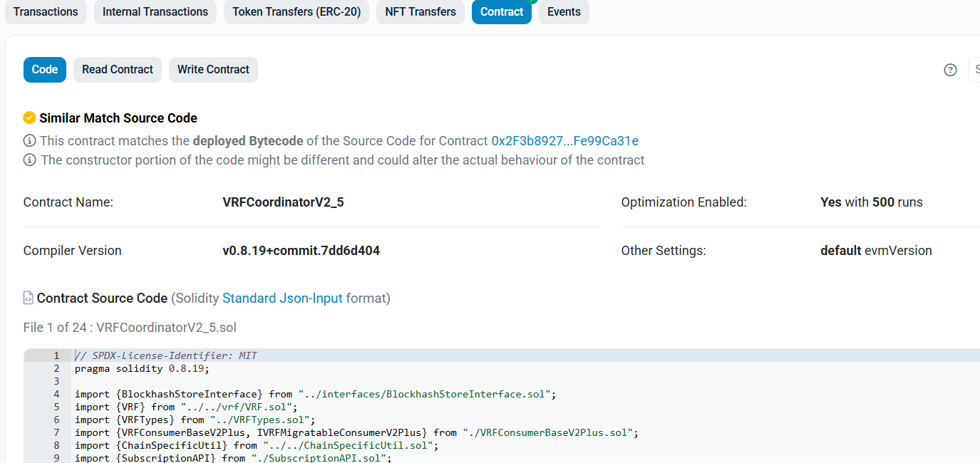Click the SPDX-License-Identifier comment on line 1
Viewport: 980px width, 463px height.
(x=166, y=355)
